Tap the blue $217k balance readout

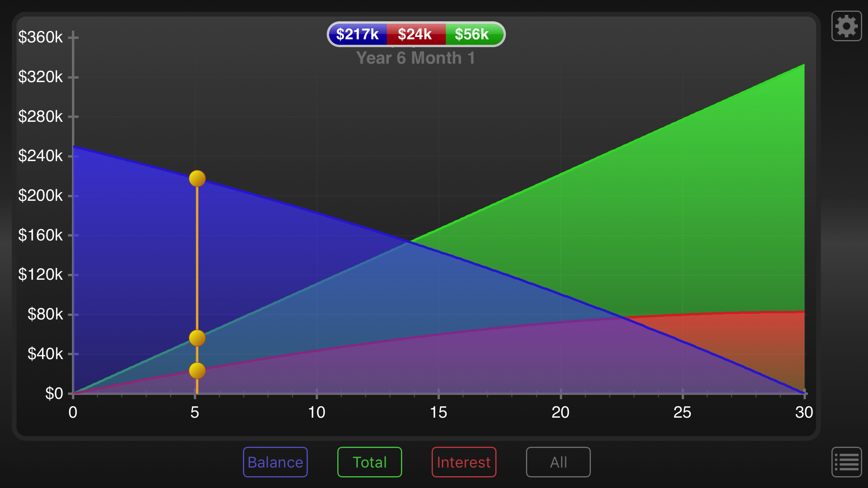pos(357,35)
